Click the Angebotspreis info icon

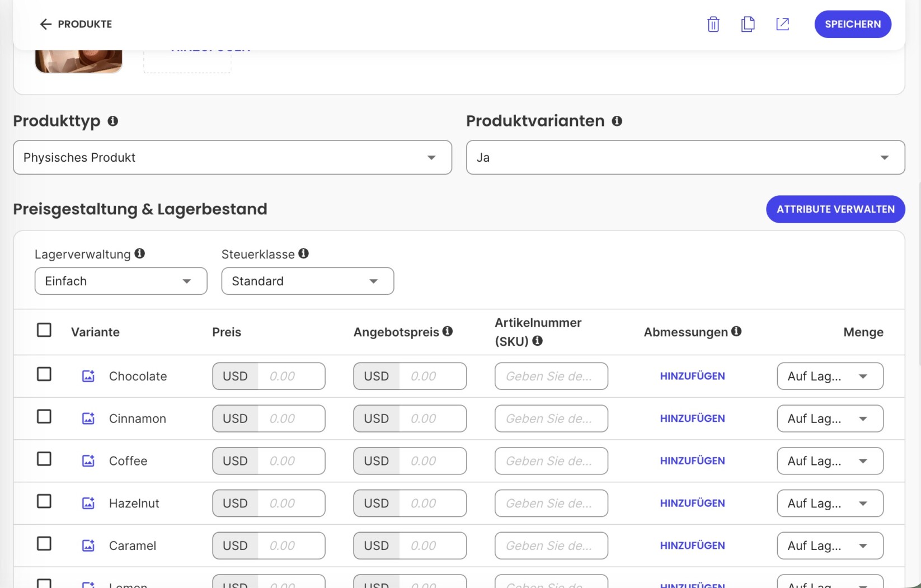pyautogui.click(x=448, y=331)
